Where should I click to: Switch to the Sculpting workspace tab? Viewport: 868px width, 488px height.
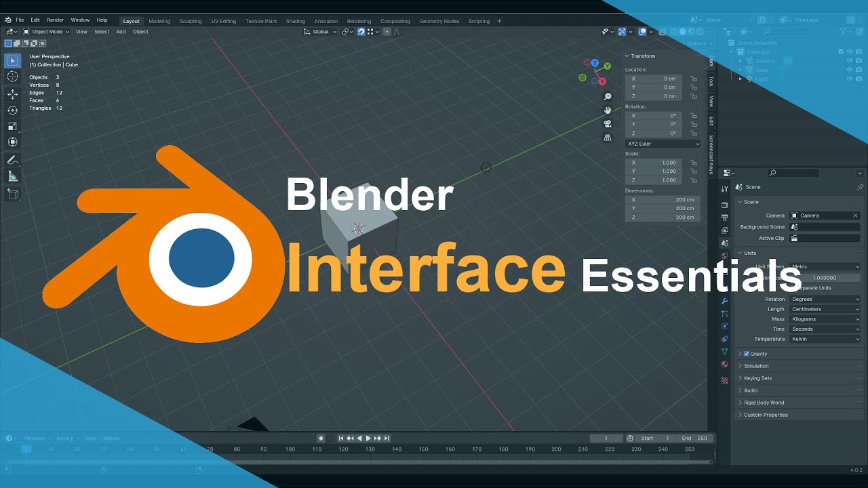(191, 21)
